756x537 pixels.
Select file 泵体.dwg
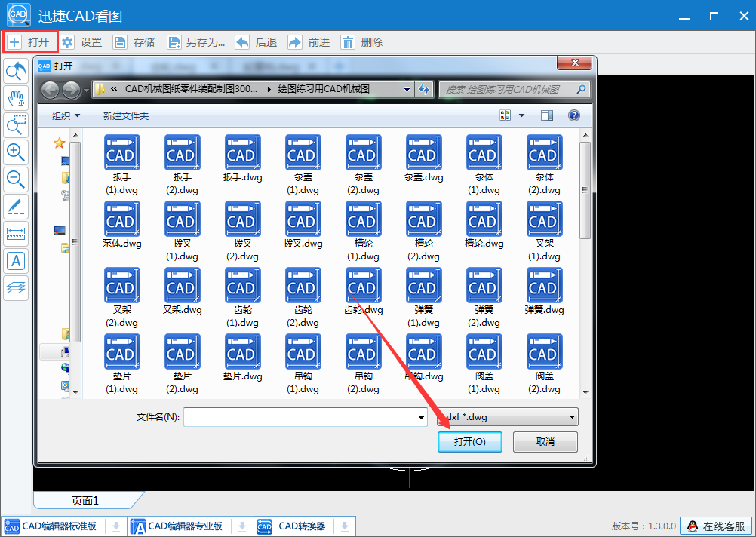tap(121, 225)
